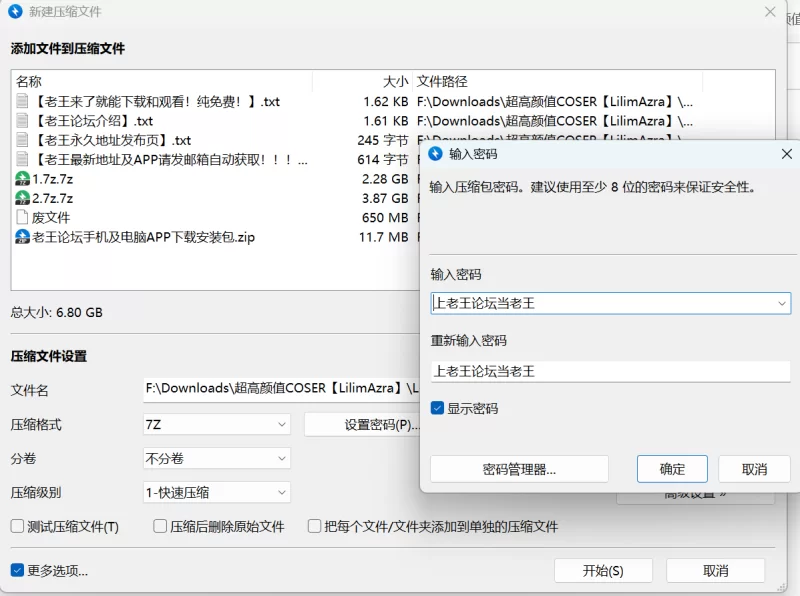Enable 测试压缩文件(T) checkbox
The image size is (800, 596).
coord(17,526)
